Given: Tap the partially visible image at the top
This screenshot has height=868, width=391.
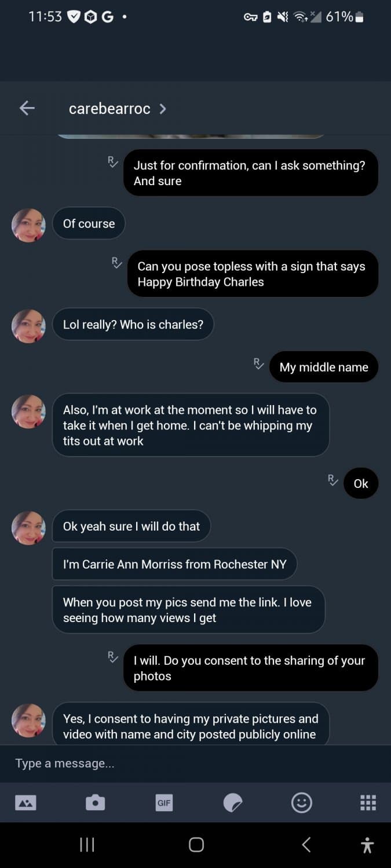Looking at the screenshot, I should coord(191,136).
